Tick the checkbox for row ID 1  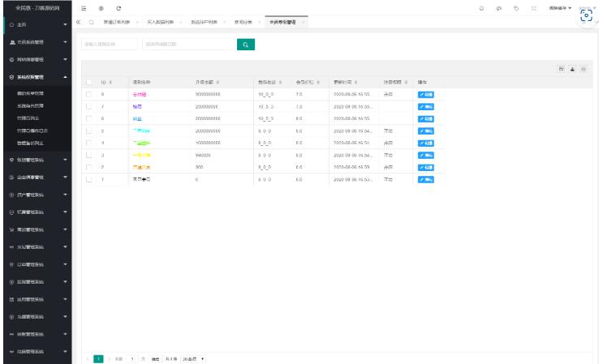(x=89, y=178)
